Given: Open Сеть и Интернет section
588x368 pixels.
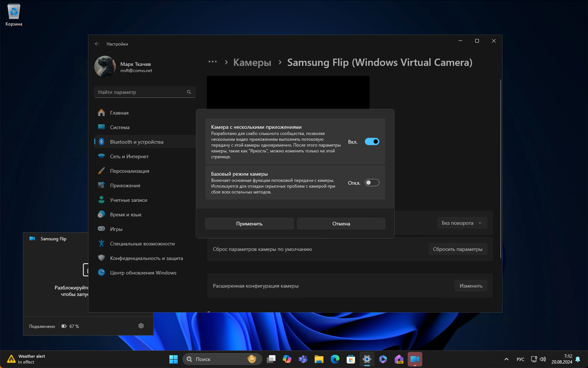Looking at the screenshot, I should click(145, 157).
